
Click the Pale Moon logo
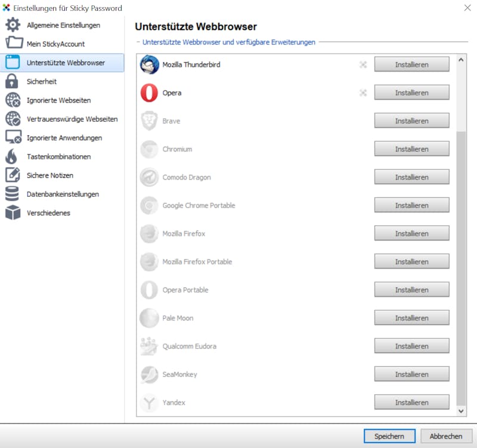(149, 318)
